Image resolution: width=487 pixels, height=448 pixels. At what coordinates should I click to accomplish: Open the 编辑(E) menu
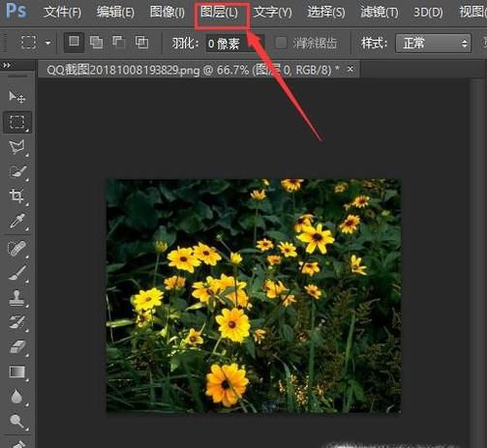tap(115, 13)
